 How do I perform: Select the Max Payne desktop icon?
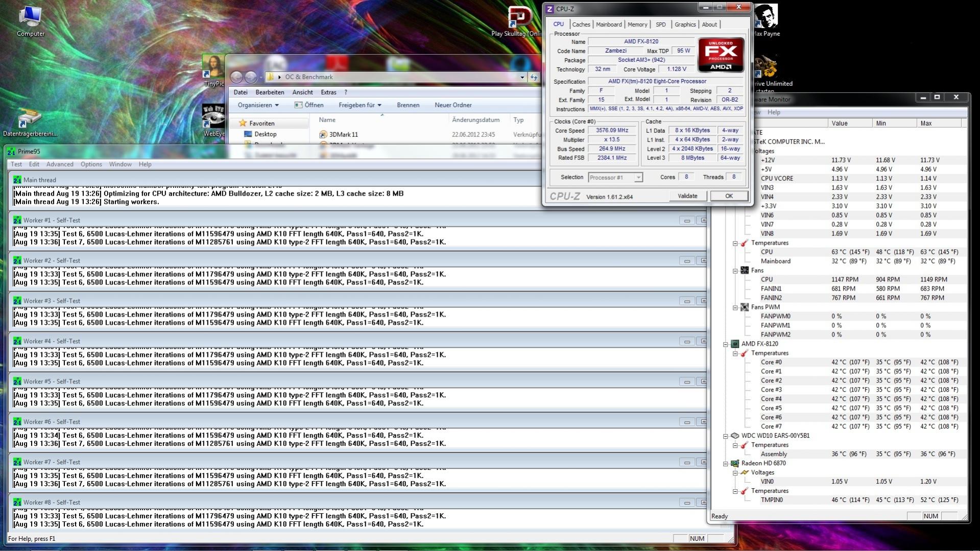click(766, 20)
